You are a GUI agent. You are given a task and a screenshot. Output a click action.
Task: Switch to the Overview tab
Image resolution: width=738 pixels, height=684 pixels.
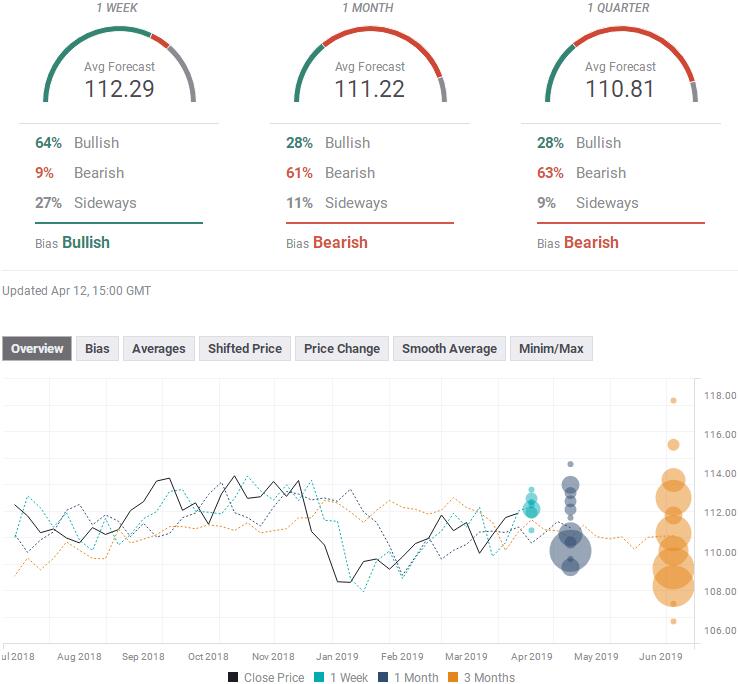[x=37, y=349]
